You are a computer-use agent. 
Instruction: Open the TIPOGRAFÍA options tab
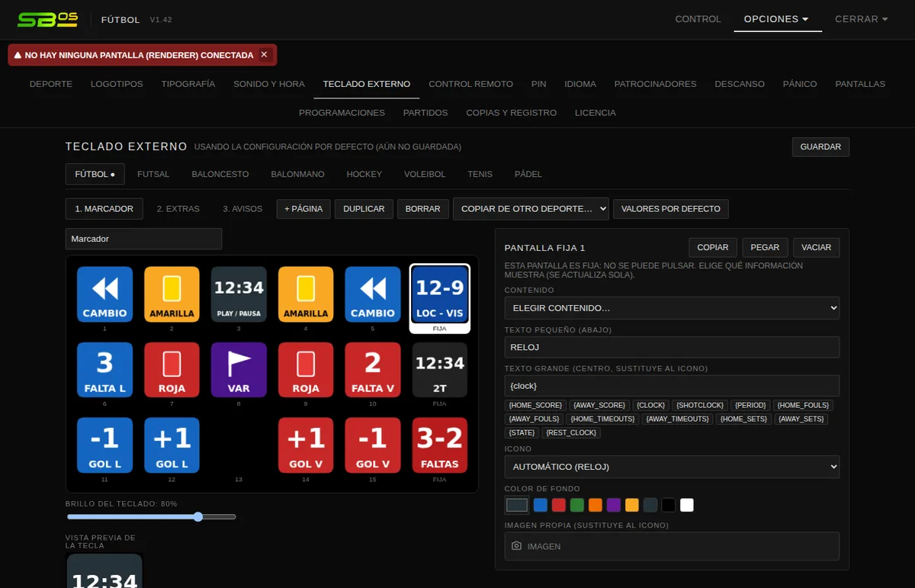coord(188,84)
